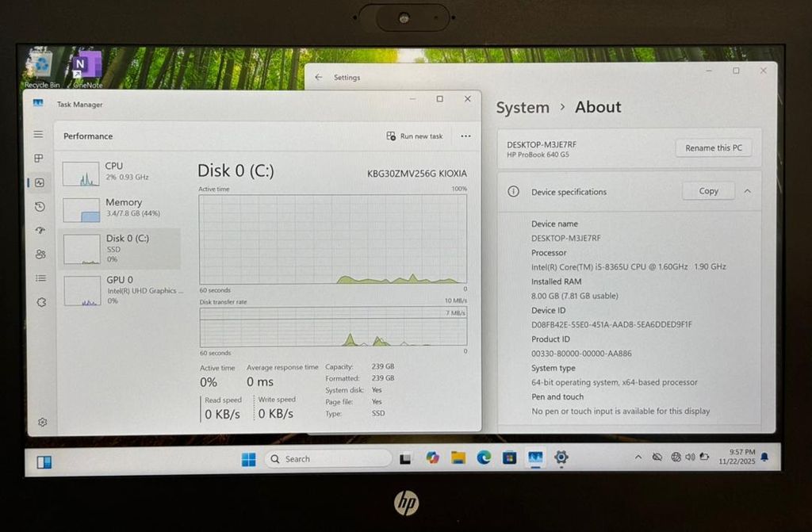
Task: Open Task Manager settings gear icon
Action: pos(42,423)
